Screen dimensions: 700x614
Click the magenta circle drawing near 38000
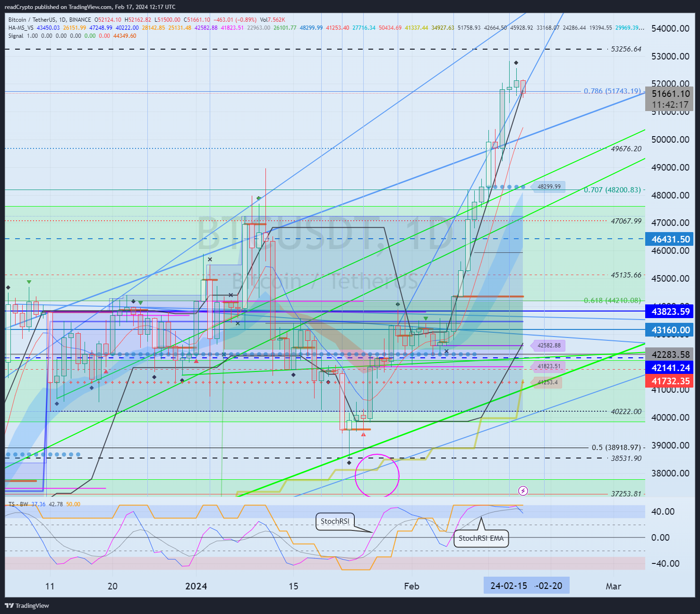click(377, 476)
